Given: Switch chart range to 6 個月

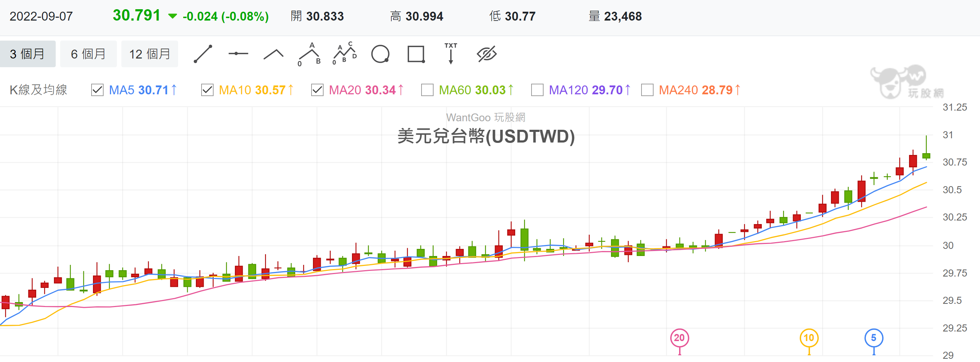Looking at the screenshot, I should point(88,54).
